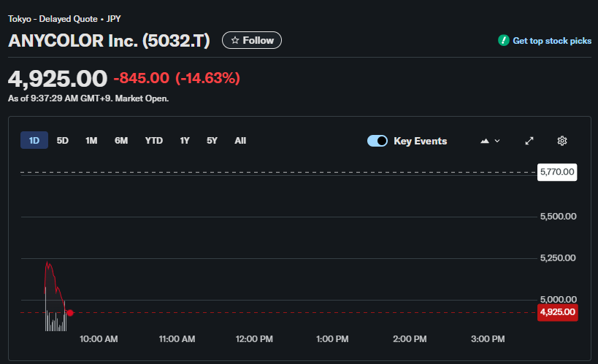The width and height of the screenshot is (598, 364).
Task: Follow ANYCOLOR Inc. stock
Action: [252, 40]
